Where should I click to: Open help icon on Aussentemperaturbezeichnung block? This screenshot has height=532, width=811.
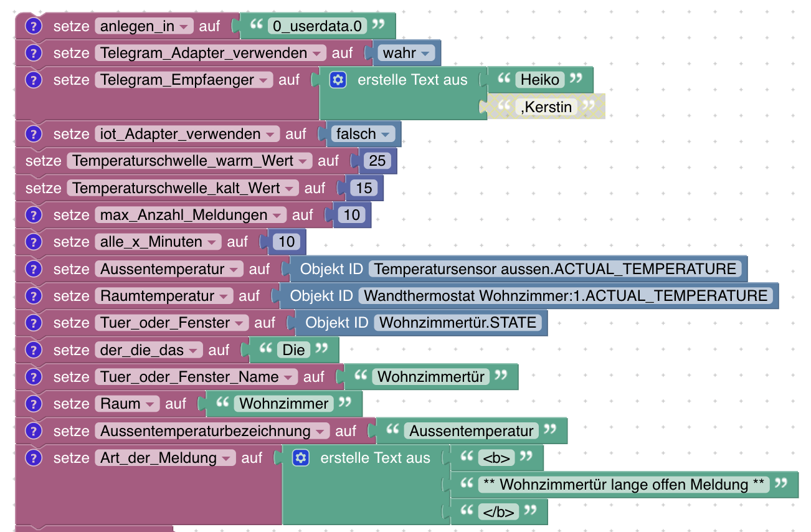[x=34, y=431]
